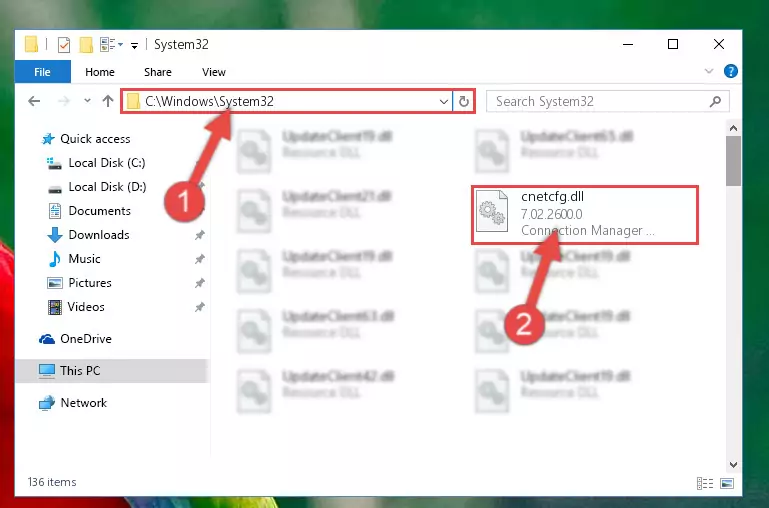Click the Forward navigation arrow
The height and width of the screenshot is (508, 769).
click(x=64, y=101)
